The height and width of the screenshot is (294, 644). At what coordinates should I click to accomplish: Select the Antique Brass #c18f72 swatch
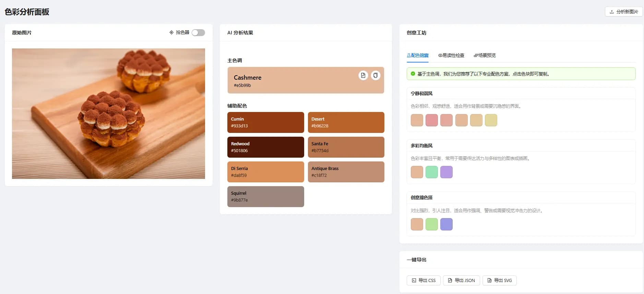(346, 172)
